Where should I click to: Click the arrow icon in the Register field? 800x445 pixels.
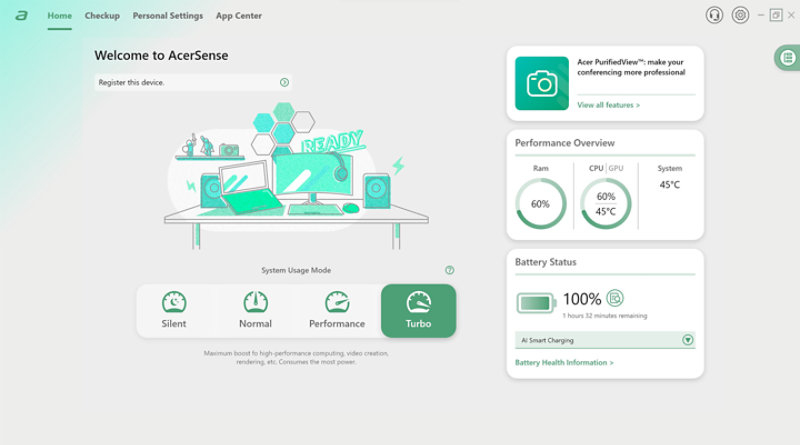tap(284, 82)
